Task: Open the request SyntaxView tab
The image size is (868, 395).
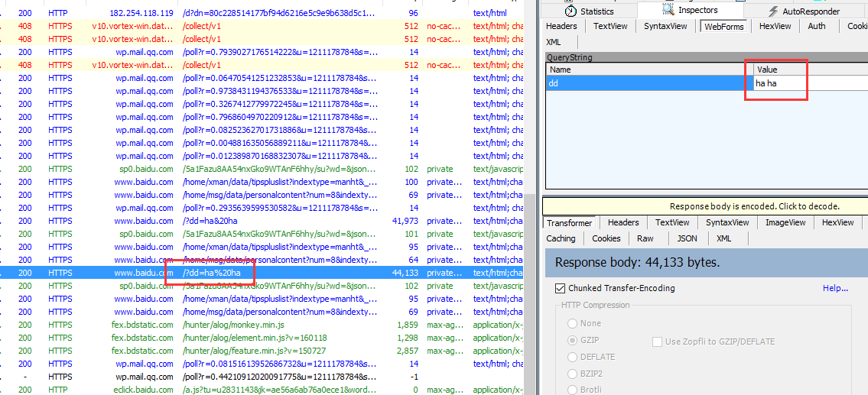Action: click(x=665, y=26)
